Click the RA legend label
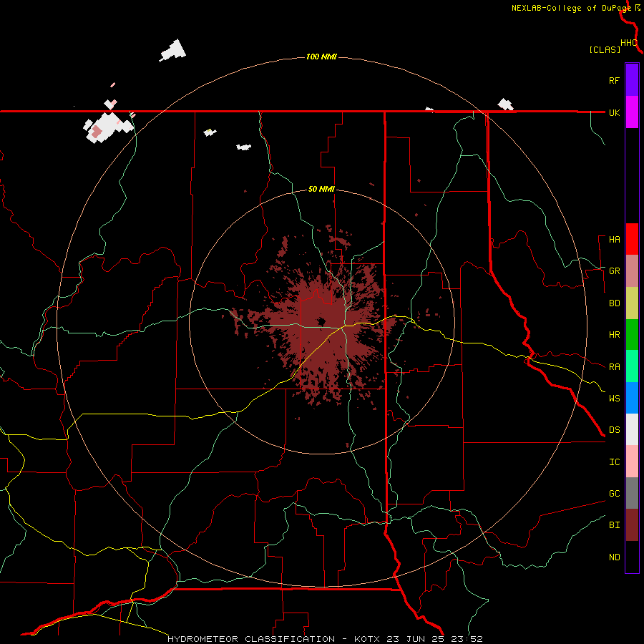The image size is (644, 644). click(x=614, y=367)
